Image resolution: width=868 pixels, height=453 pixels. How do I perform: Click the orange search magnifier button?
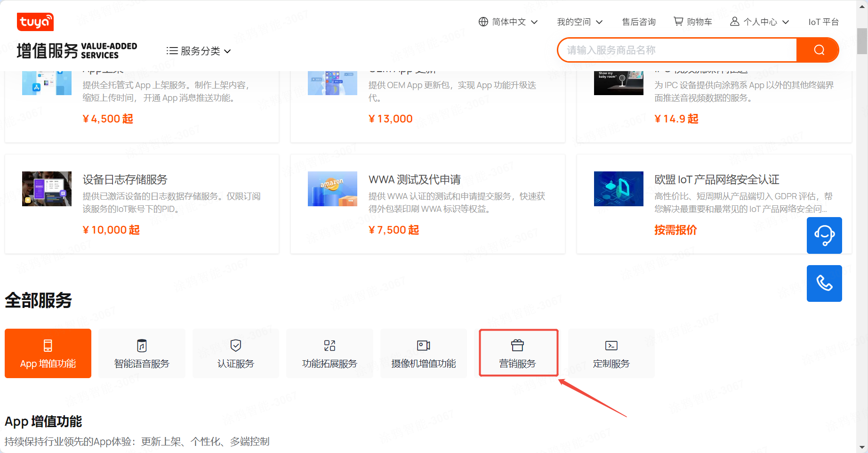pos(818,50)
